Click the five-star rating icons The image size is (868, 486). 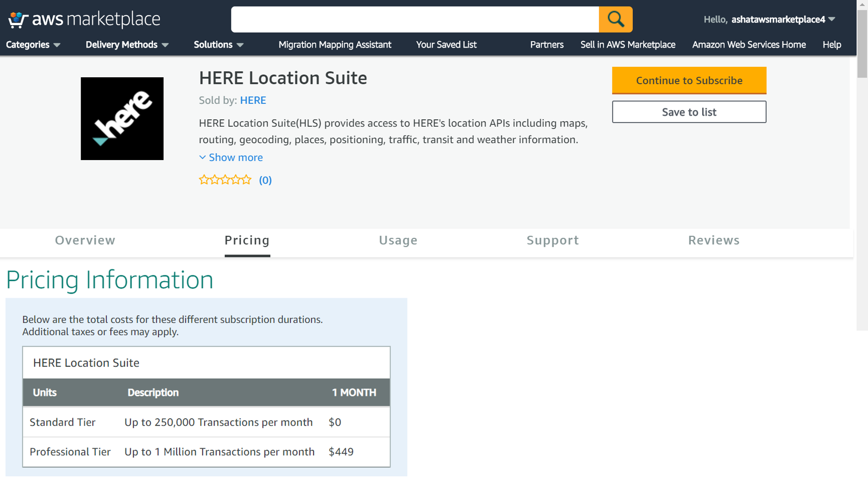(x=225, y=180)
